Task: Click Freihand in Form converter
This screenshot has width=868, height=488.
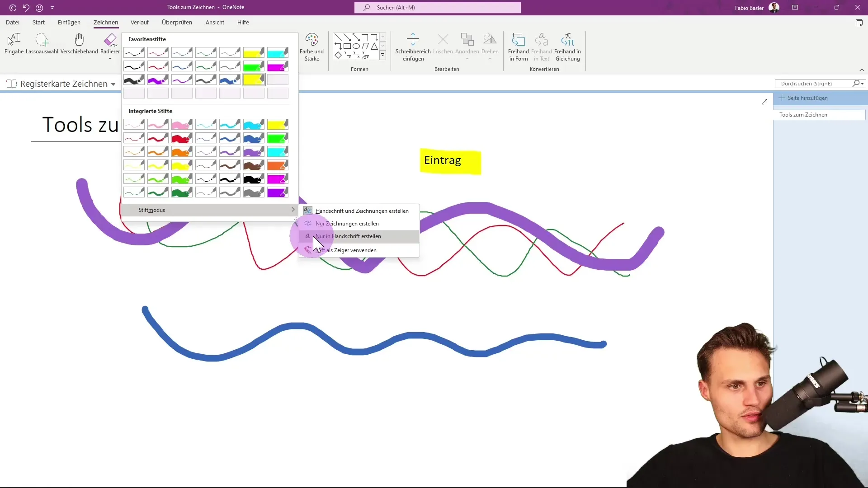Action: click(518, 47)
